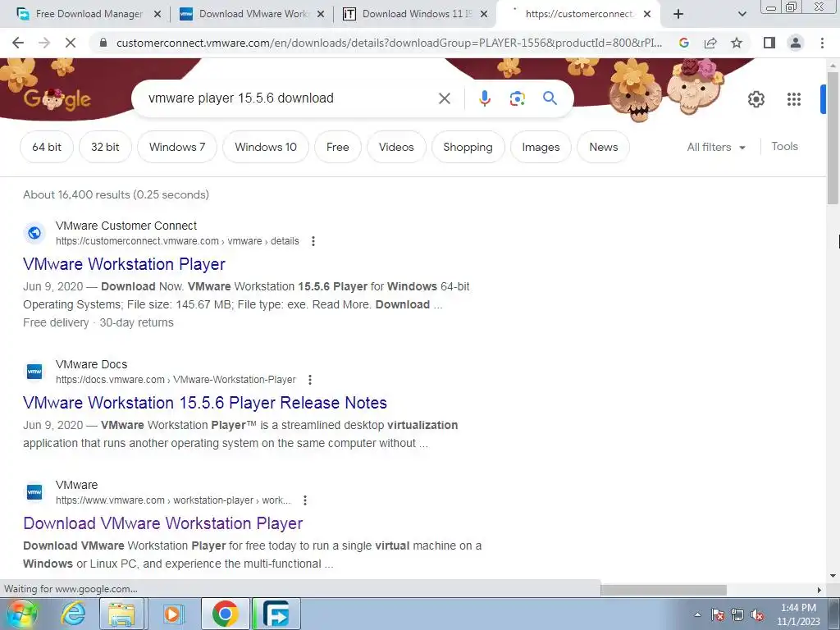Switch to Videos results
This screenshot has width=840, height=630.
point(396,147)
